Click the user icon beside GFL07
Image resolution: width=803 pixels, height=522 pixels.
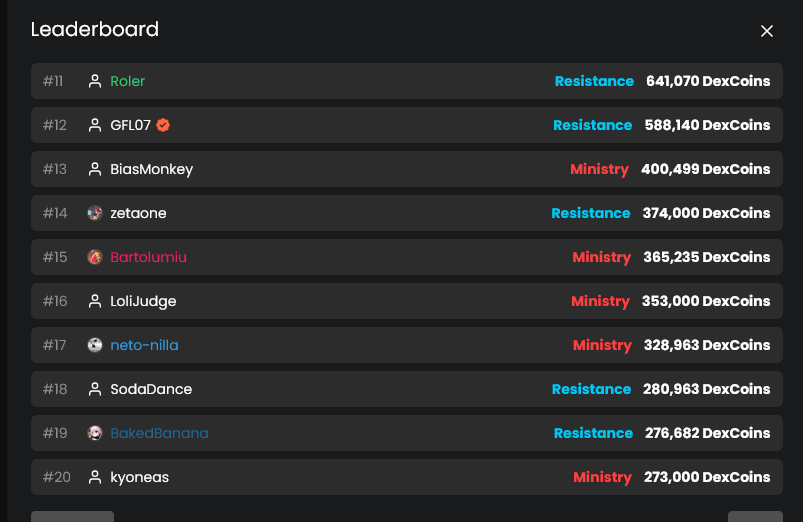coord(95,125)
